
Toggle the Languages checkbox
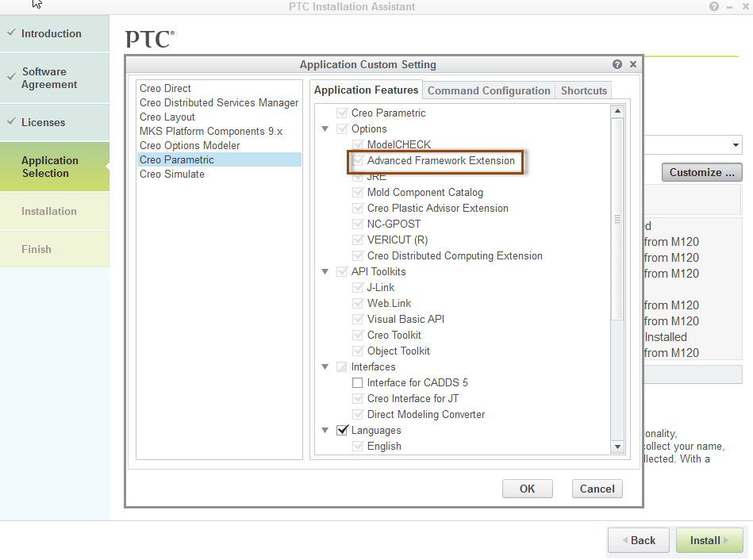click(342, 431)
